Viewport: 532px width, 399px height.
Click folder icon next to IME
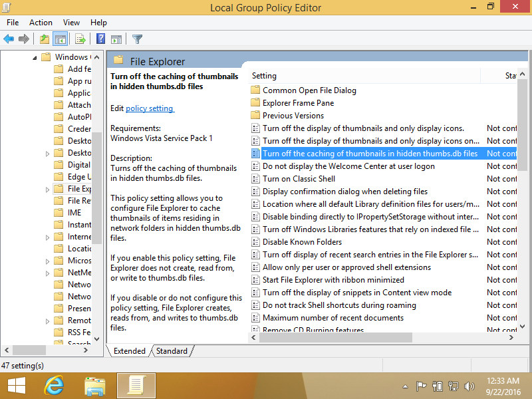click(x=59, y=213)
